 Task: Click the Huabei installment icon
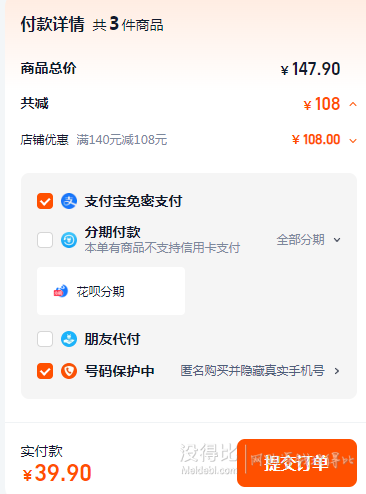(61, 291)
